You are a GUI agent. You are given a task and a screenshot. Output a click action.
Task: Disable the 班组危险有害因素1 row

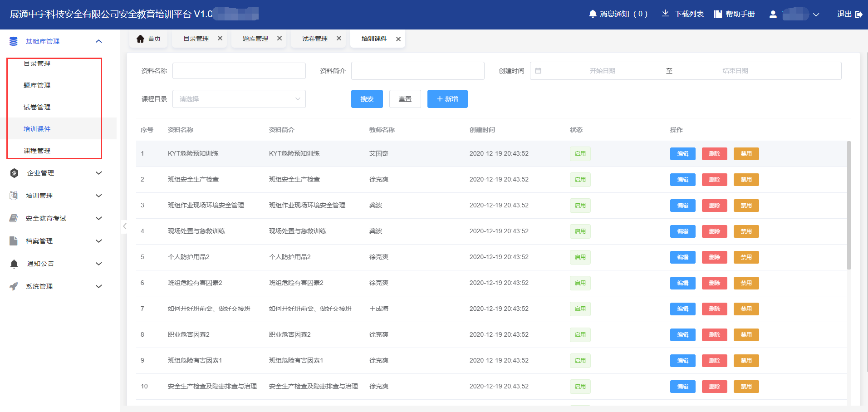coord(746,361)
